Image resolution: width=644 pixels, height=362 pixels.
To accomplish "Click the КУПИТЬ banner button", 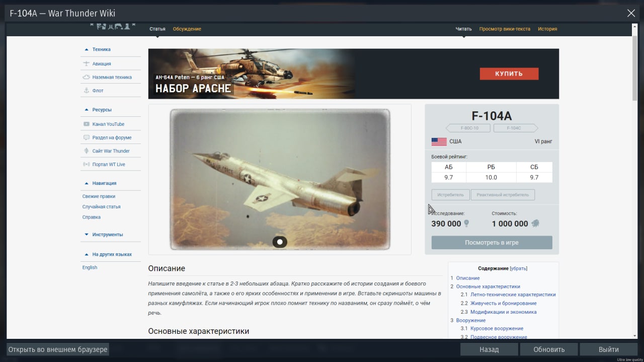I will tap(509, 74).
